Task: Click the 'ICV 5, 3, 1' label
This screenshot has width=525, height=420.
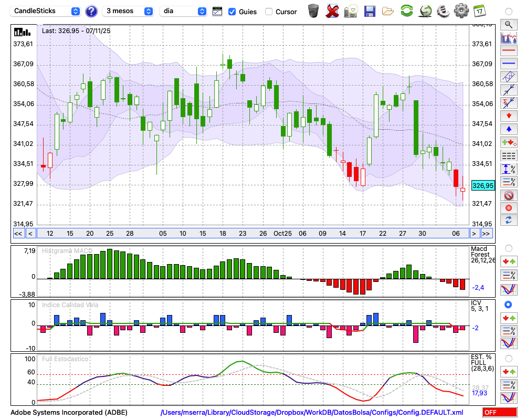Action: 479,306
